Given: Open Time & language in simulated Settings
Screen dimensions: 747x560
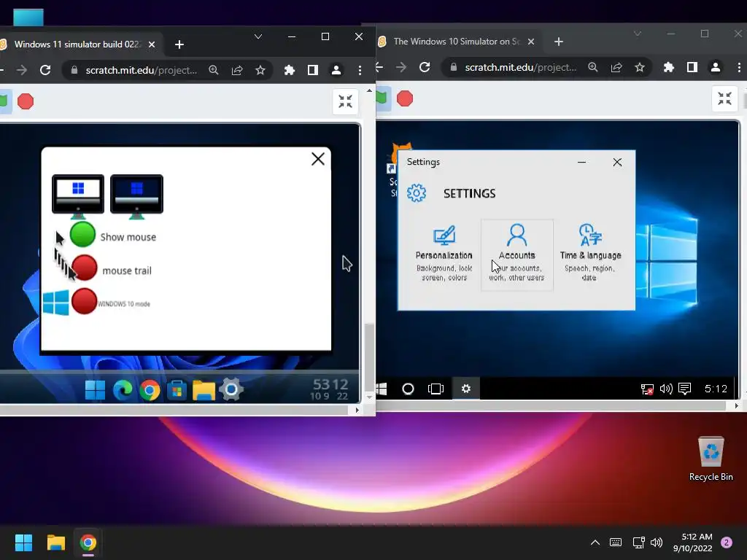Looking at the screenshot, I should [x=590, y=254].
